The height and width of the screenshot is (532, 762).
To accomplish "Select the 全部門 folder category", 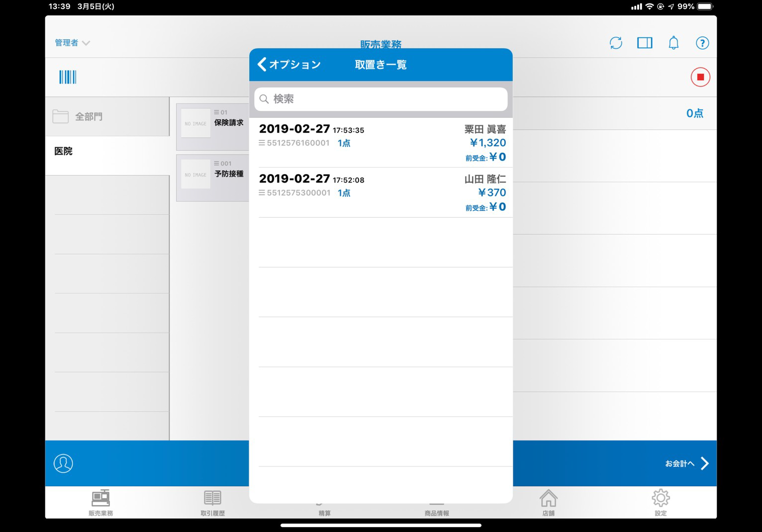I will pos(89,117).
